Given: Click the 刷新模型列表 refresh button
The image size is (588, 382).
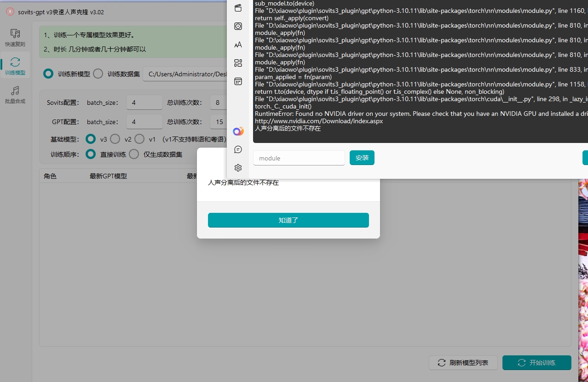Looking at the screenshot, I should (x=464, y=363).
